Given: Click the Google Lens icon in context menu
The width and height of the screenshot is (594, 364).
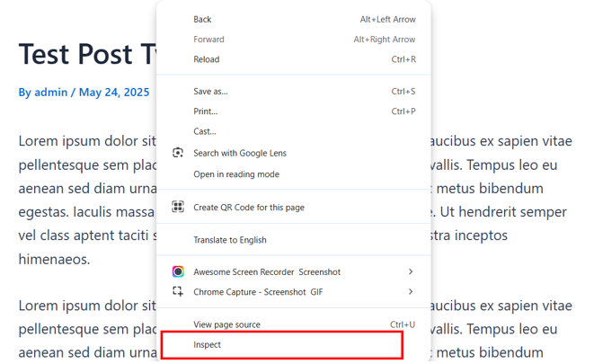Looking at the screenshot, I should tap(178, 153).
